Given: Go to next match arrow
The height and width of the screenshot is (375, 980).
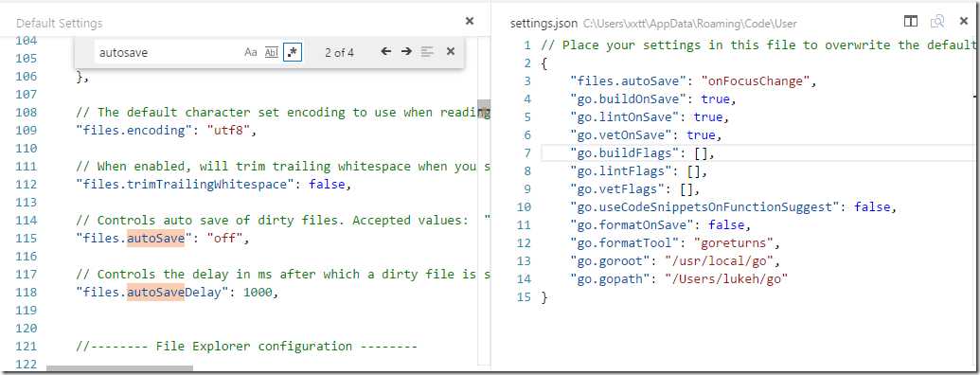Looking at the screenshot, I should [406, 52].
